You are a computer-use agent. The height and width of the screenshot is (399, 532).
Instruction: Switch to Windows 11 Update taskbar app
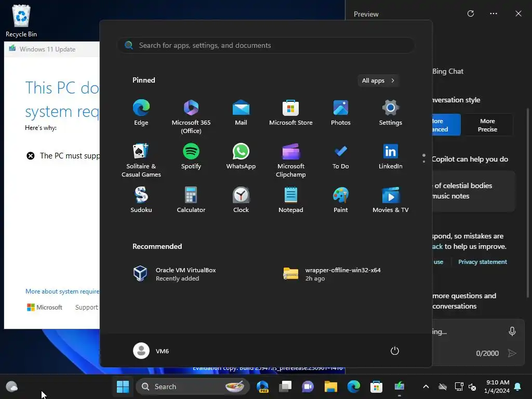[400, 387]
